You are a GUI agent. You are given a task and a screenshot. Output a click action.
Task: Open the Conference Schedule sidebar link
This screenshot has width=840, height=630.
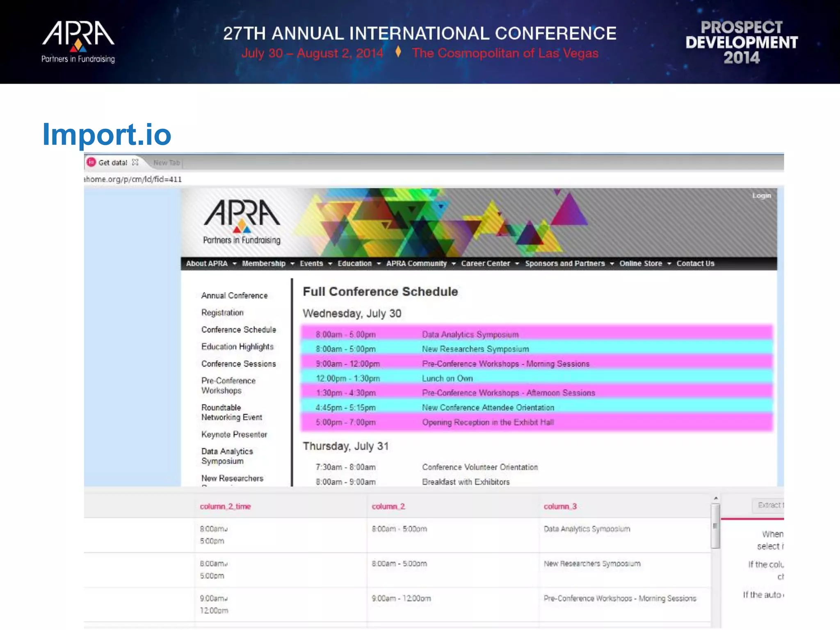(x=238, y=330)
